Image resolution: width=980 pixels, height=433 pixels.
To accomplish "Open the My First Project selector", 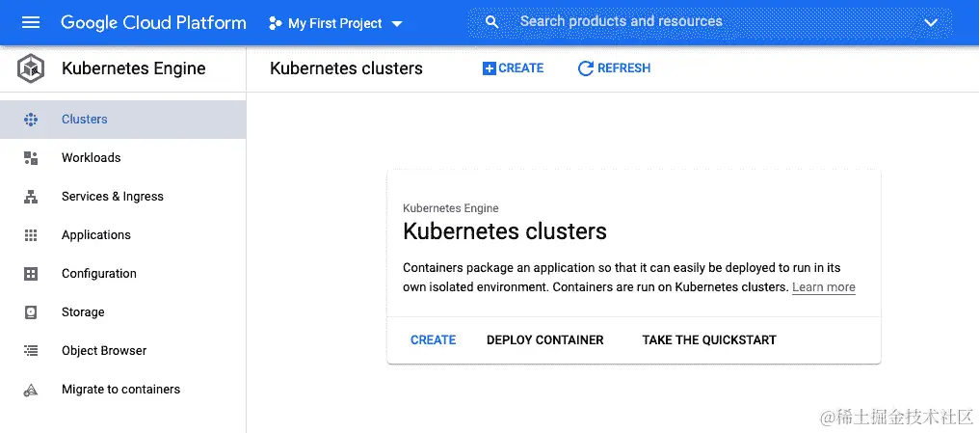I will coord(335,24).
